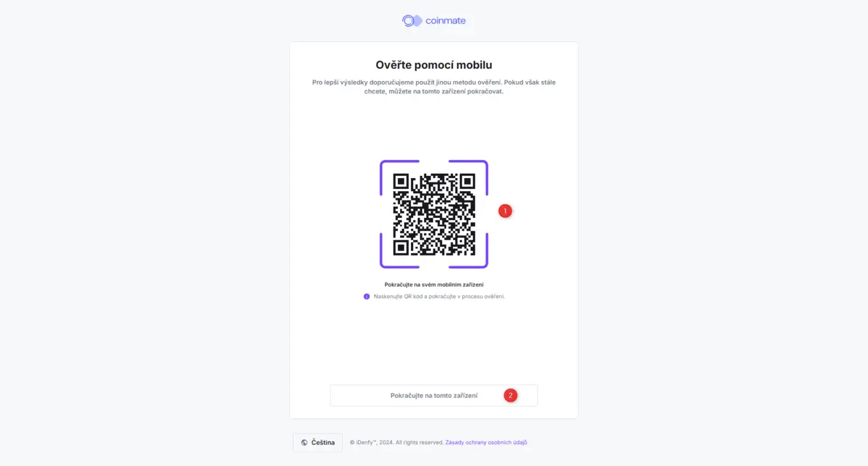868x466 pixels.
Task: Click the 'Pokračujte na svém mobilním zařízení' label
Action: tap(434, 284)
